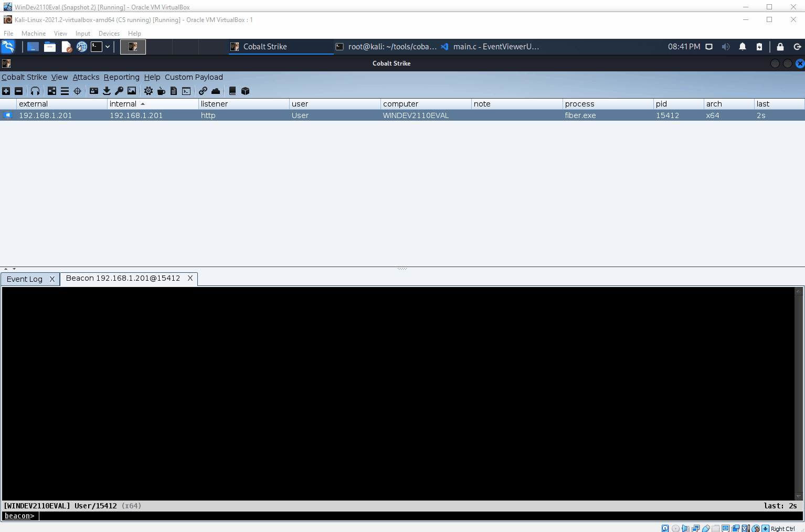The height and width of the screenshot is (532, 805).
Task: Switch to target table crosshair icon
Action: pyautogui.click(x=78, y=91)
